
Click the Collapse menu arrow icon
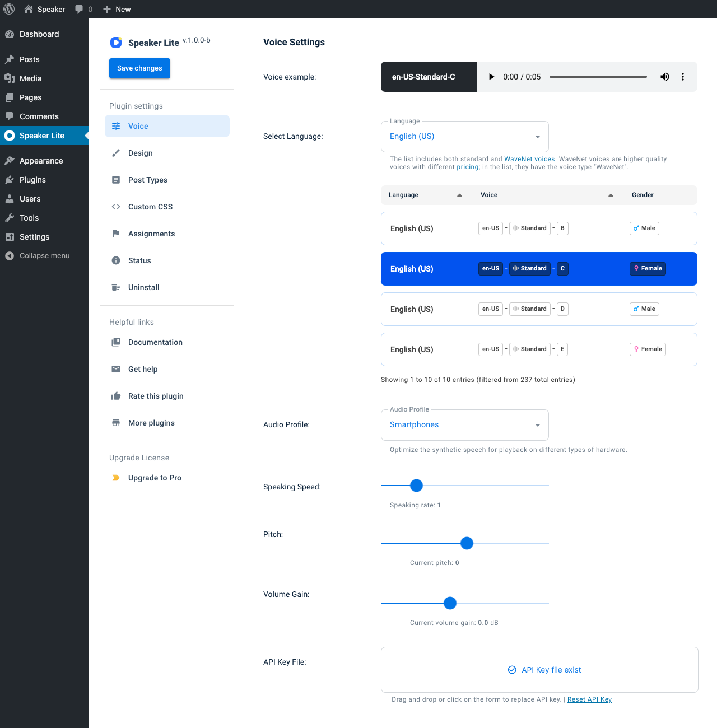10,256
